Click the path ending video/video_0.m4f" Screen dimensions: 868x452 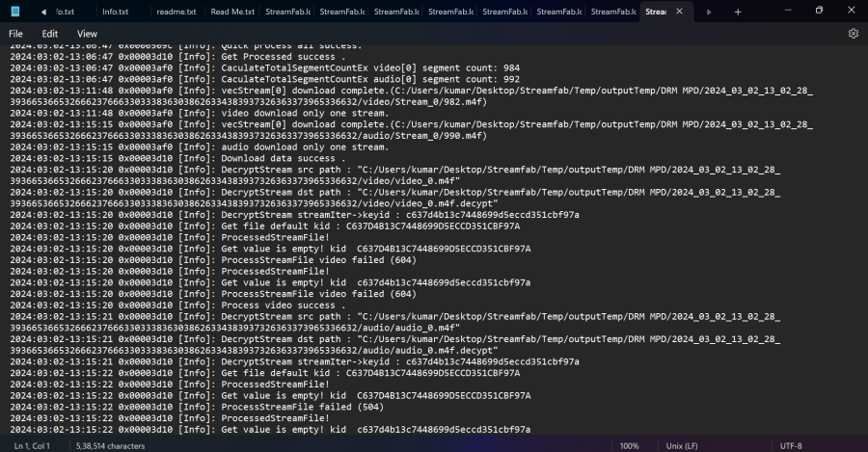click(x=234, y=181)
